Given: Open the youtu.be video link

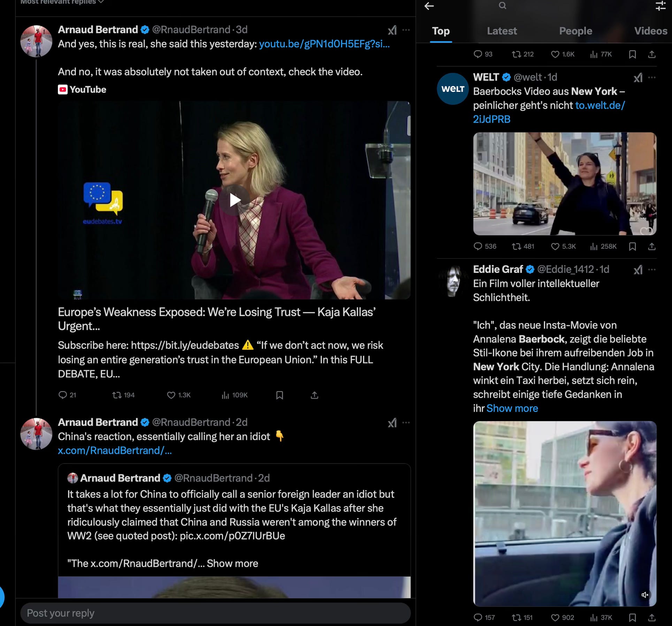Looking at the screenshot, I should pos(324,44).
